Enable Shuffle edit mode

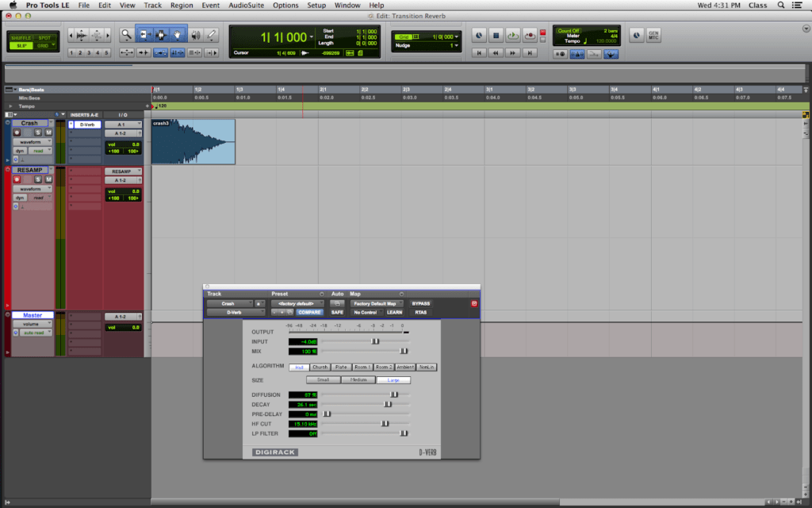click(21, 37)
